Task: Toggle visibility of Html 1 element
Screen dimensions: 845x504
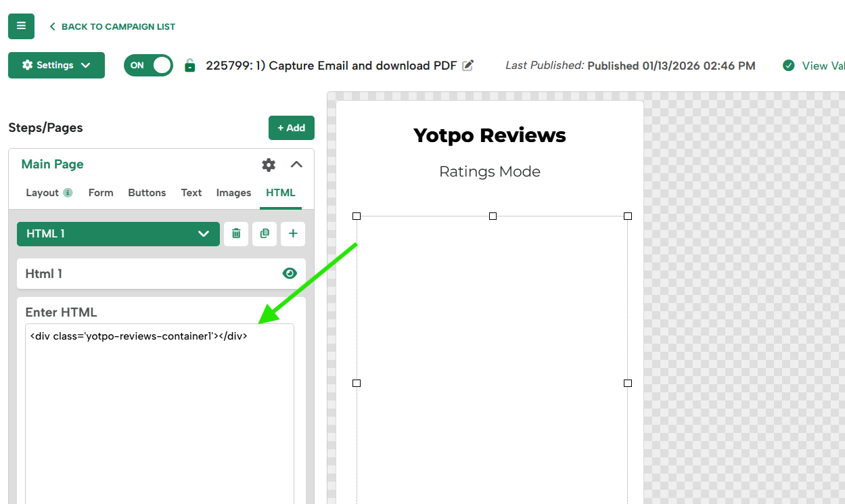Action: [x=290, y=273]
